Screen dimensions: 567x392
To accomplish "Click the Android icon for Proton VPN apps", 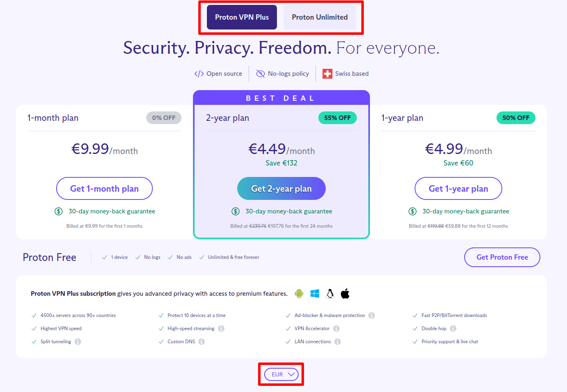I will (x=299, y=293).
